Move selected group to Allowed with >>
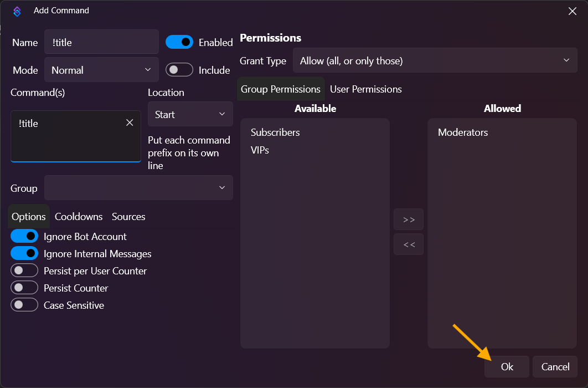 (409, 219)
